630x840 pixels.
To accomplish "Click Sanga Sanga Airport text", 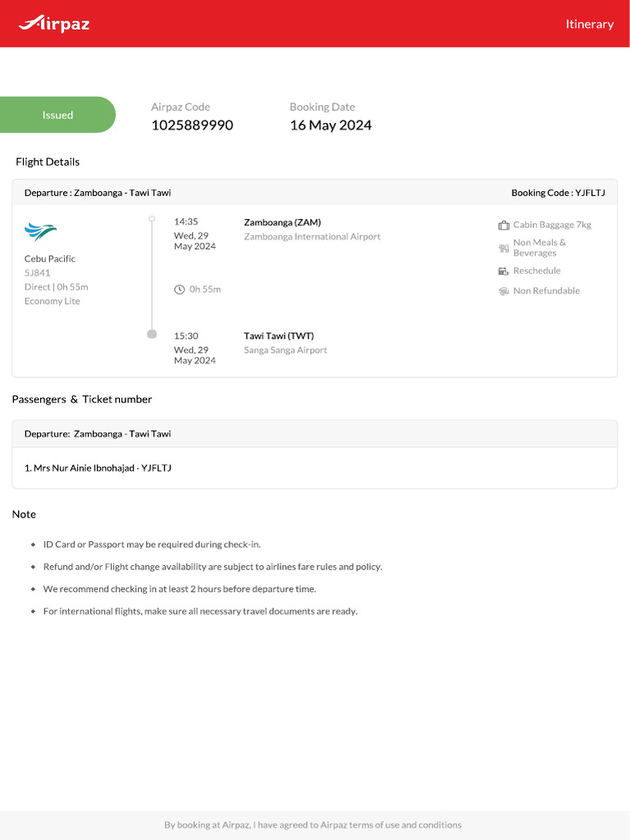I will click(x=285, y=350).
